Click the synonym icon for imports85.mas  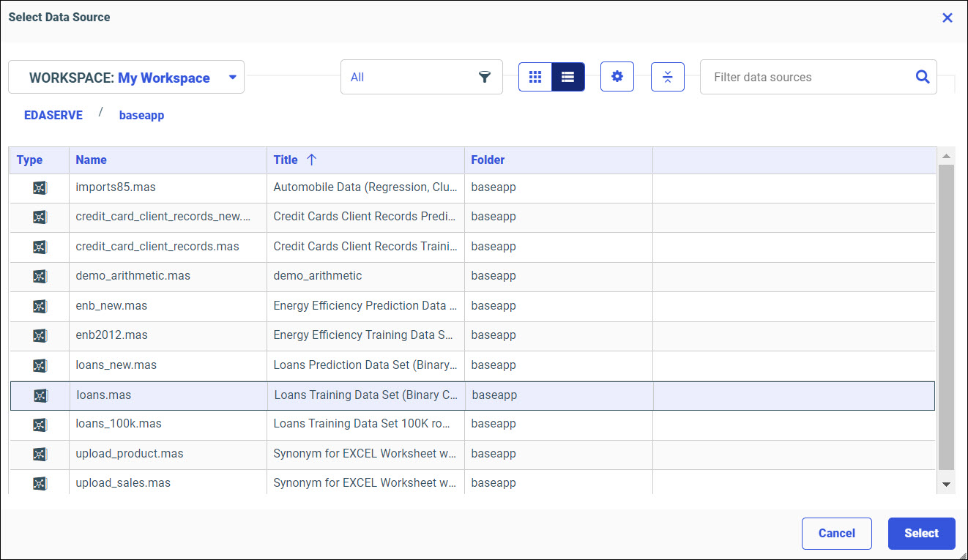point(39,187)
